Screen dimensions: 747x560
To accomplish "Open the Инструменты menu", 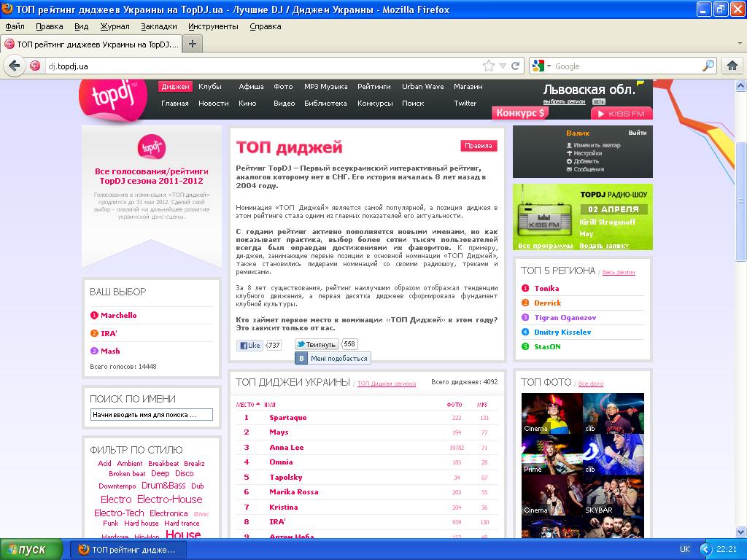I will (x=213, y=26).
